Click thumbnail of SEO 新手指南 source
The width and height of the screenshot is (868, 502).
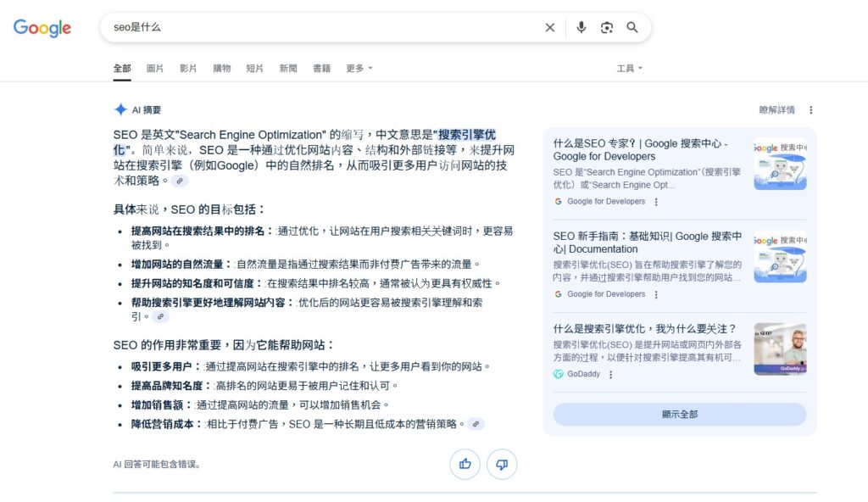click(780, 257)
